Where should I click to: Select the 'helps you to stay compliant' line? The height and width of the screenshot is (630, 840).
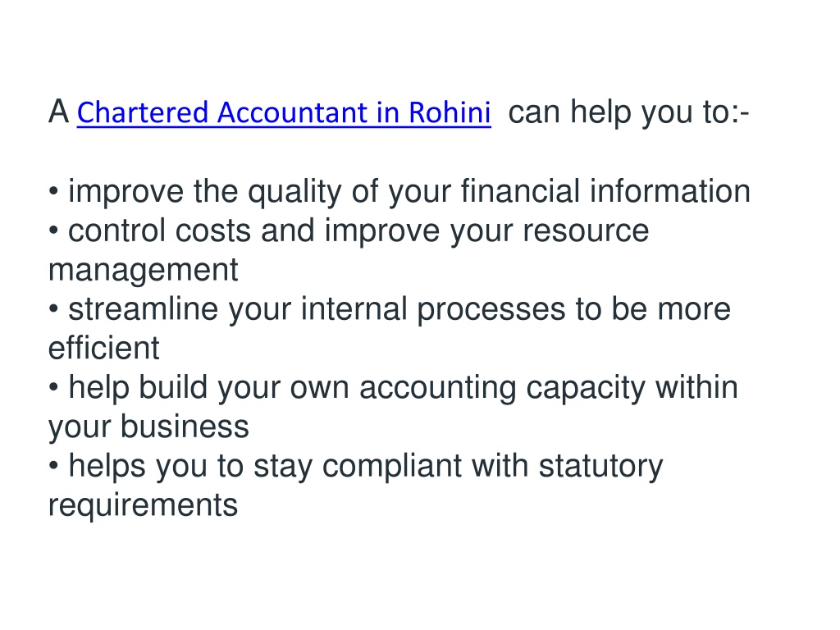tap(356, 467)
